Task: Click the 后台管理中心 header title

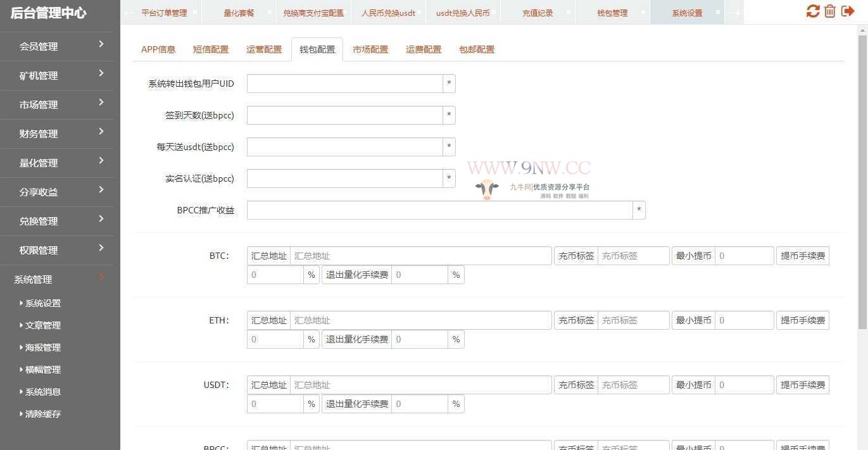Action: click(48, 13)
